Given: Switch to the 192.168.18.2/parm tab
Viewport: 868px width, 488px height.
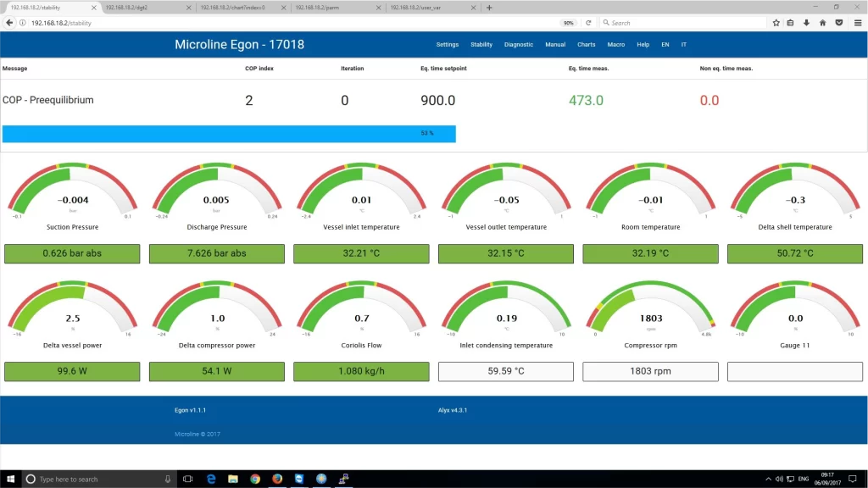Looking at the screenshot, I should coord(331,8).
